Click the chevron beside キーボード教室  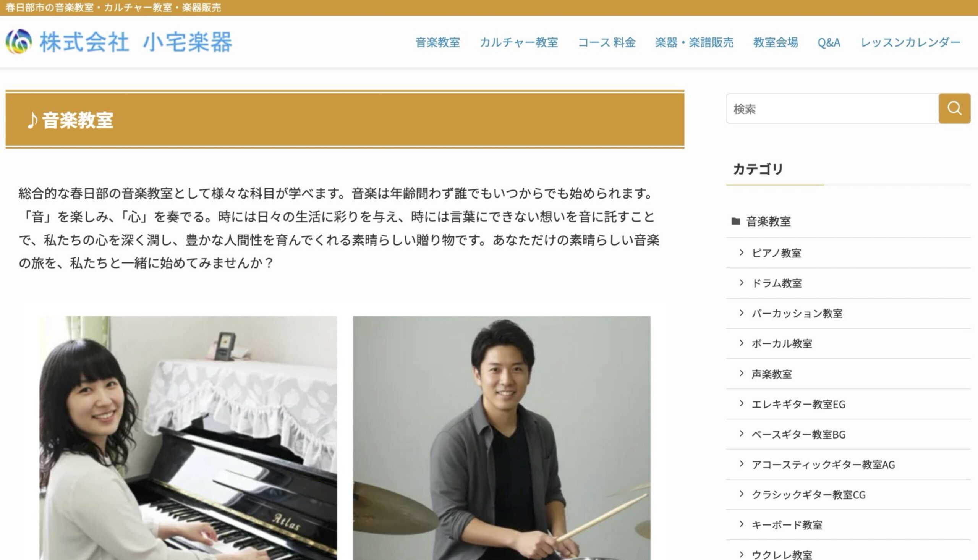coord(742,524)
